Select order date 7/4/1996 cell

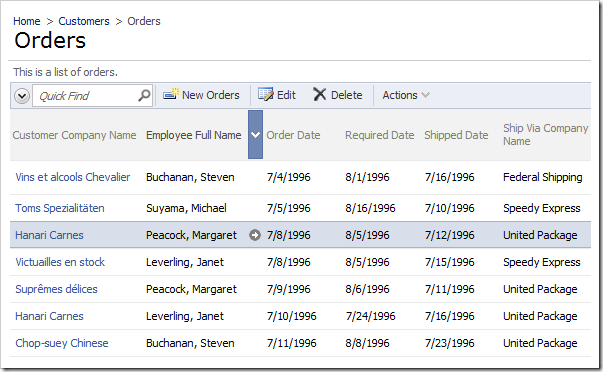pyautogui.click(x=288, y=177)
